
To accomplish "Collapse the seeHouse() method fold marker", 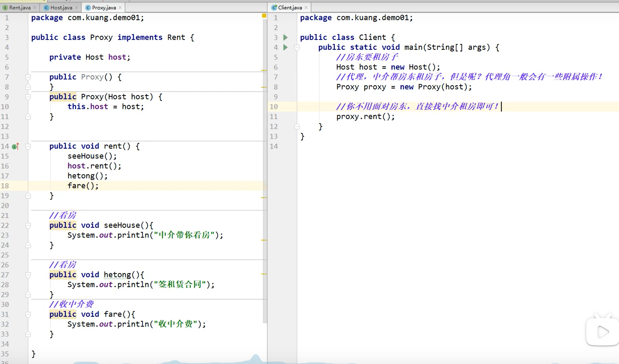I will 28,225.
